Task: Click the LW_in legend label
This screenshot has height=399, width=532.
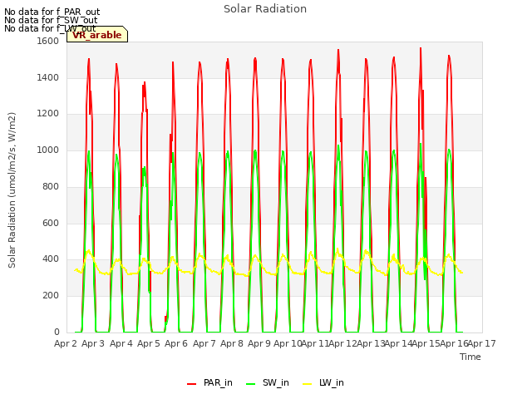Action: point(332,382)
